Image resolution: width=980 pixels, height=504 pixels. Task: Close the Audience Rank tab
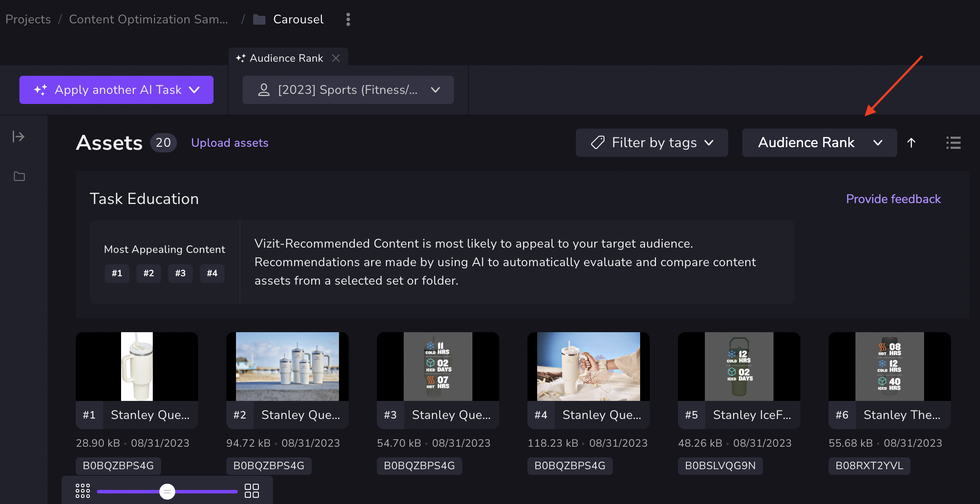pyautogui.click(x=336, y=58)
